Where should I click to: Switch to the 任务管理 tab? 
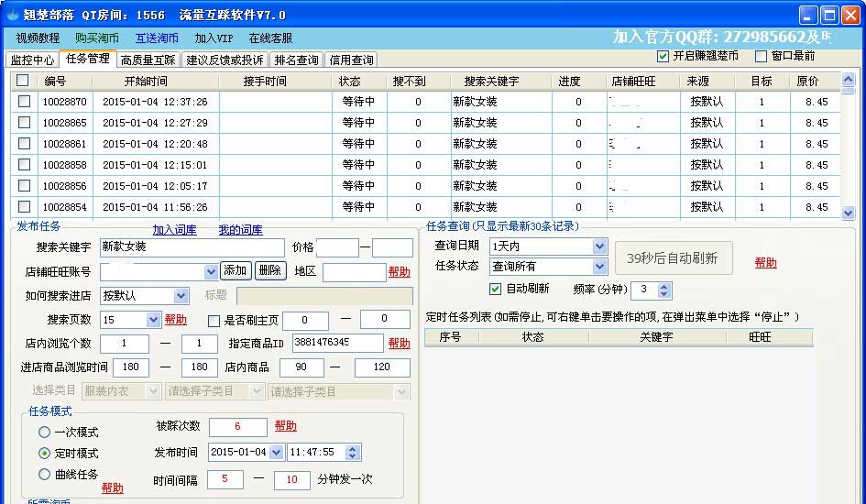coord(88,59)
